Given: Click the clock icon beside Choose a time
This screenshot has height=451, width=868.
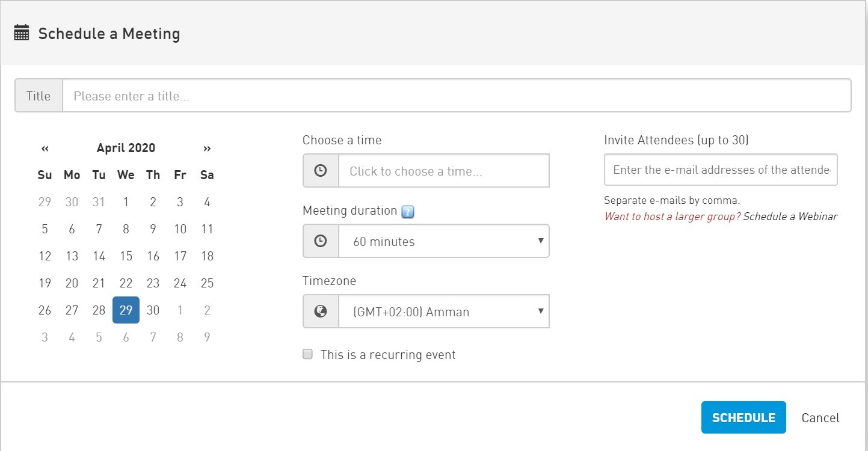Looking at the screenshot, I should 321,171.
